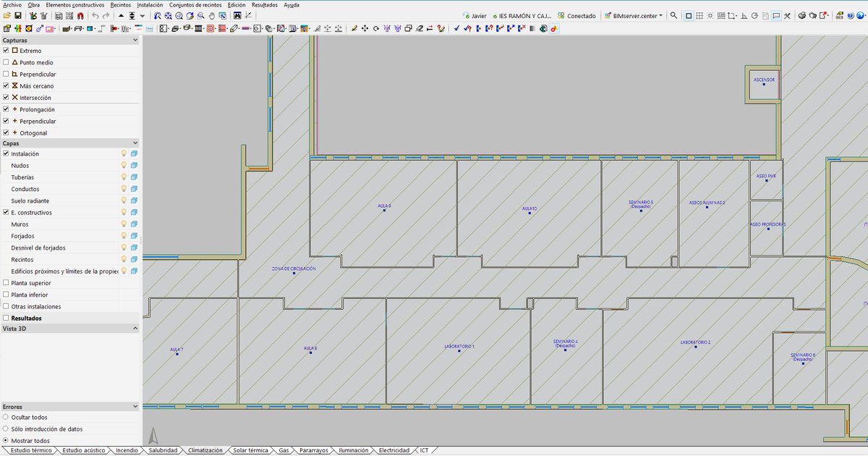The height and width of the screenshot is (456, 868).
Task: Uncheck the Intersección snap checkbox
Action: [6, 97]
